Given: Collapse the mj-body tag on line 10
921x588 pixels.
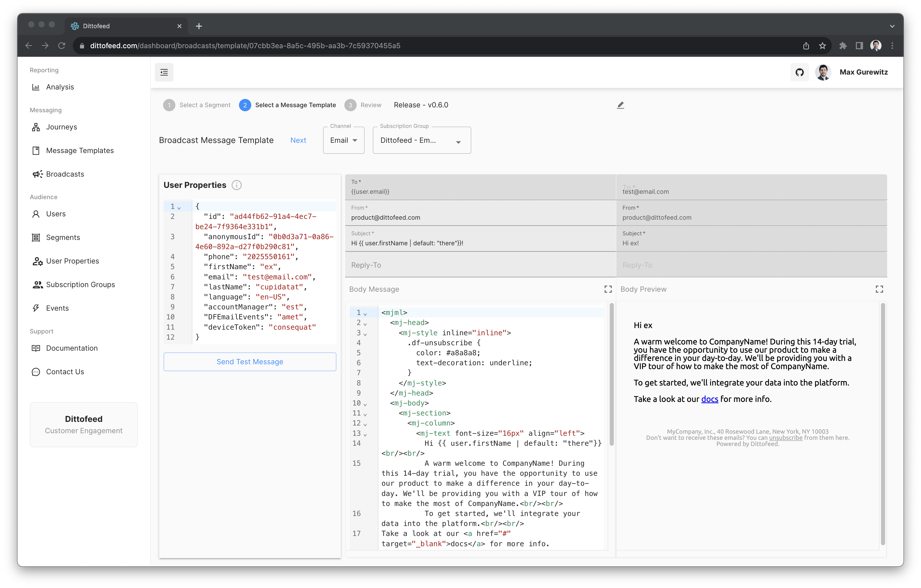Looking at the screenshot, I should tap(365, 404).
